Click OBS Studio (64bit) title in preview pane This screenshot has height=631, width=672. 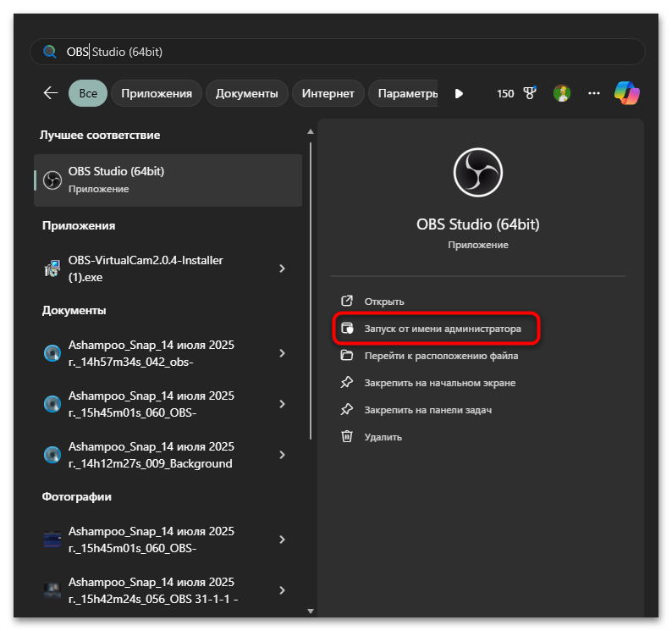click(x=478, y=224)
